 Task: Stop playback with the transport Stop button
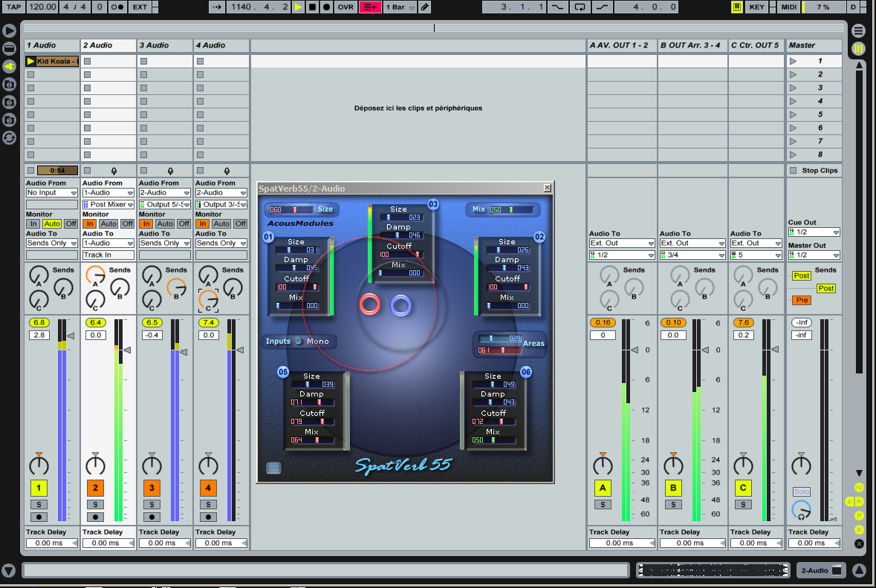coord(312,7)
